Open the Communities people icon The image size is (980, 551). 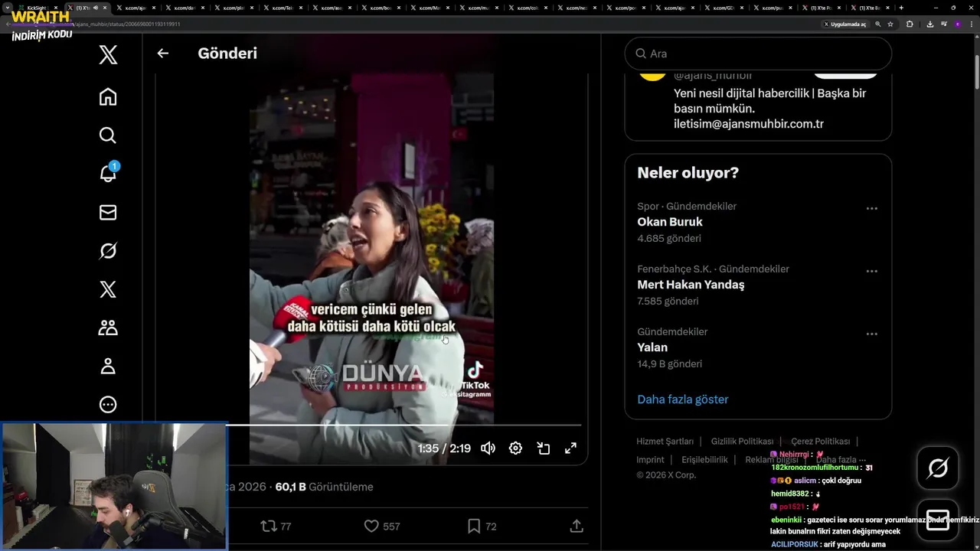click(108, 328)
